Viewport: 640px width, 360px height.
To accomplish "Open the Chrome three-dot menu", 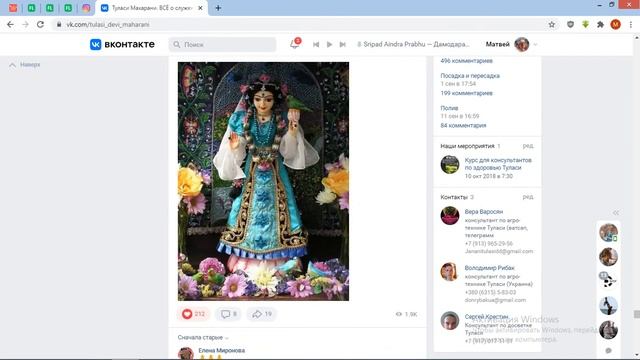I will pyautogui.click(x=631, y=24).
